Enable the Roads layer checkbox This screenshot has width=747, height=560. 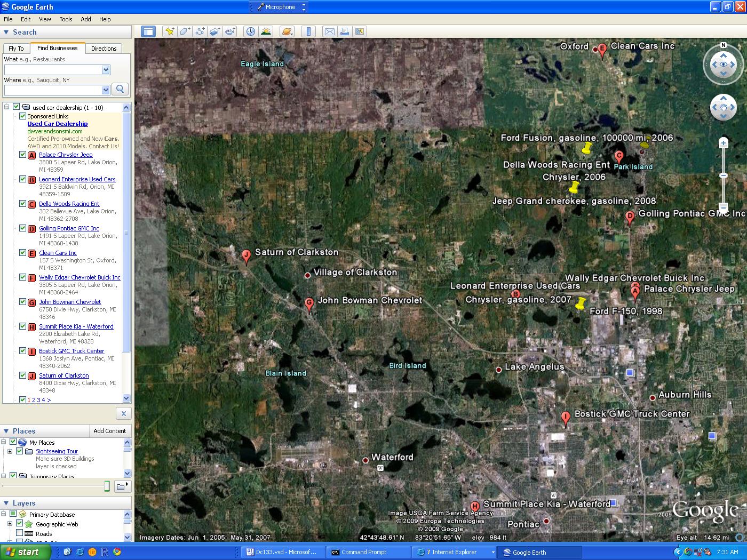tap(20, 533)
